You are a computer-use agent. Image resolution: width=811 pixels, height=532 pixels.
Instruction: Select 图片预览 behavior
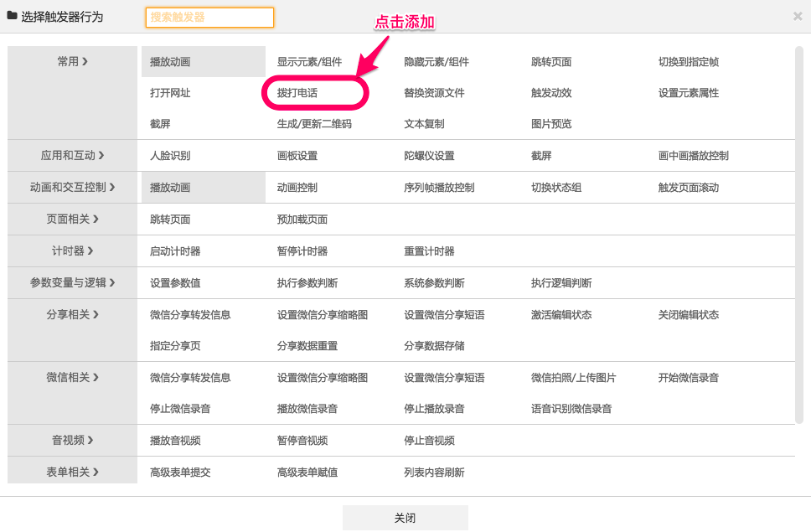(x=551, y=124)
